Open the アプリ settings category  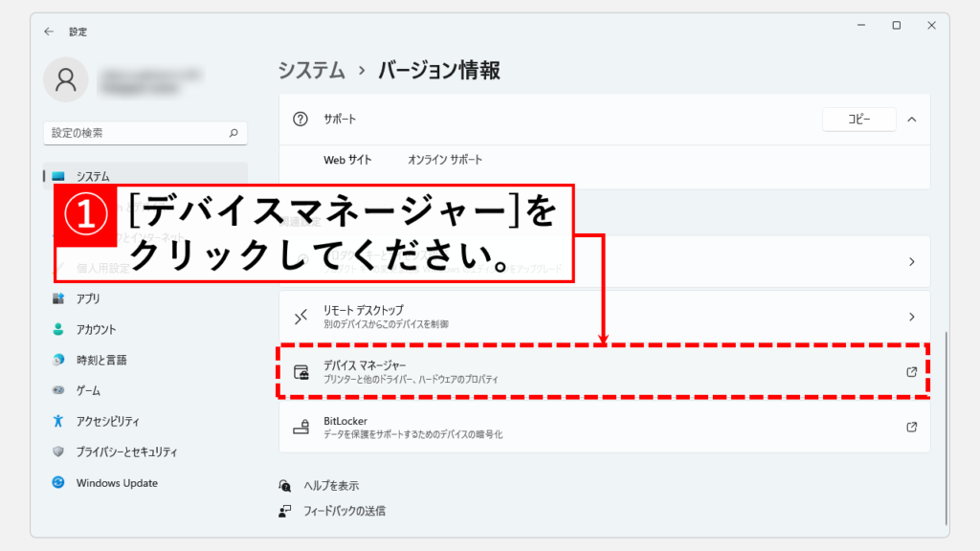click(88, 298)
